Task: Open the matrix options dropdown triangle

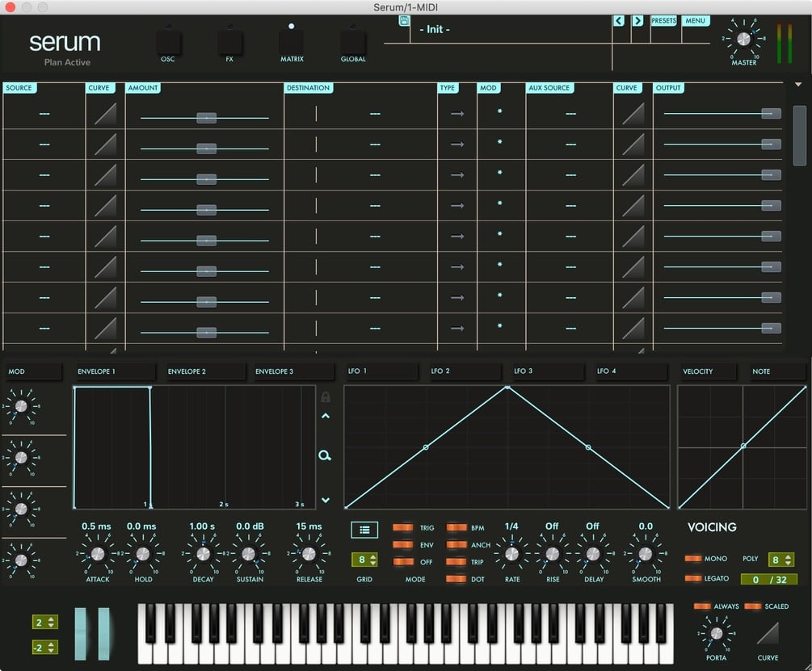Action: [798, 84]
